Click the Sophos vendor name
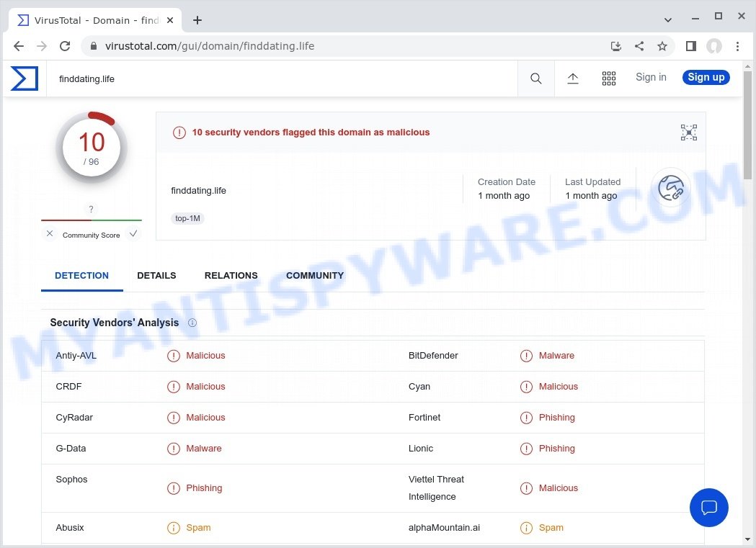 coord(71,479)
